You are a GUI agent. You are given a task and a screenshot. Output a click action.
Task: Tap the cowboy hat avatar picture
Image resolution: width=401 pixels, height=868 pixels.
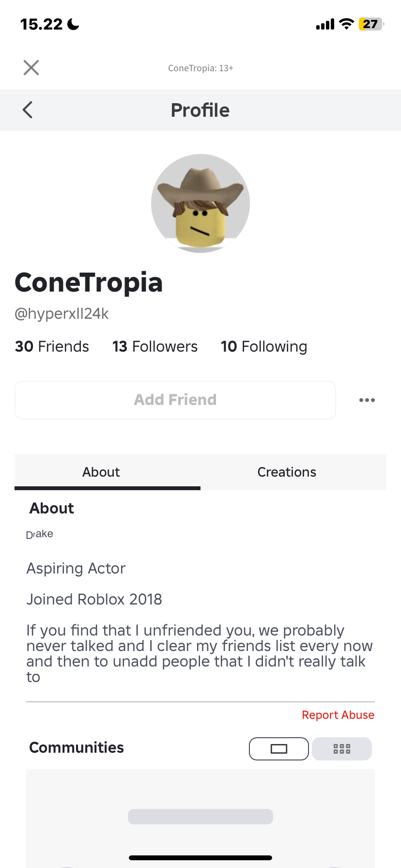click(200, 203)
